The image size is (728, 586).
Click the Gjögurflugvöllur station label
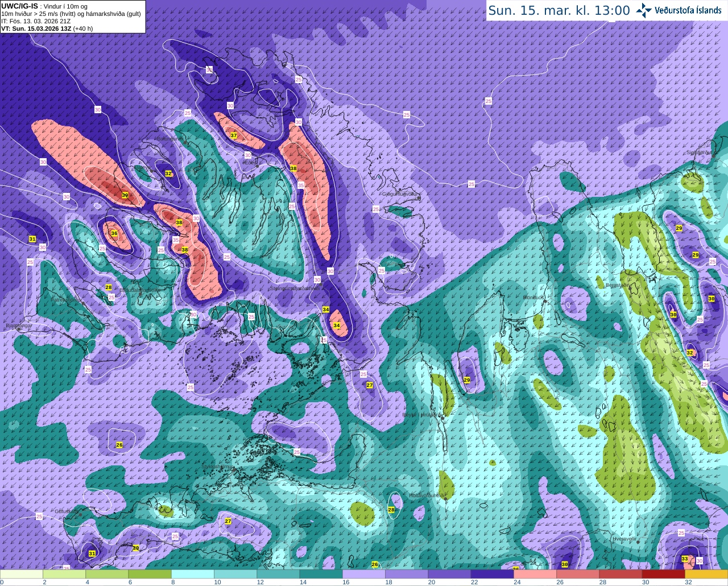(400, 194)
